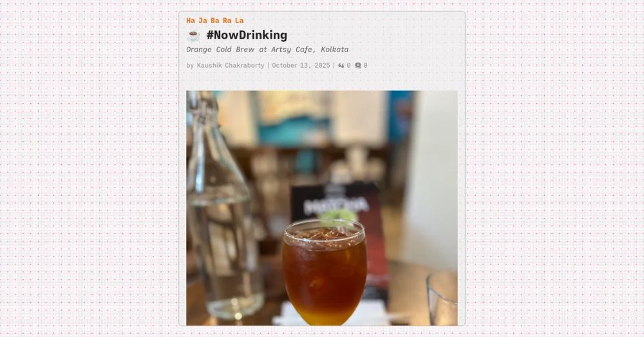Click the cold brew glass in photo

click(324, 272)
